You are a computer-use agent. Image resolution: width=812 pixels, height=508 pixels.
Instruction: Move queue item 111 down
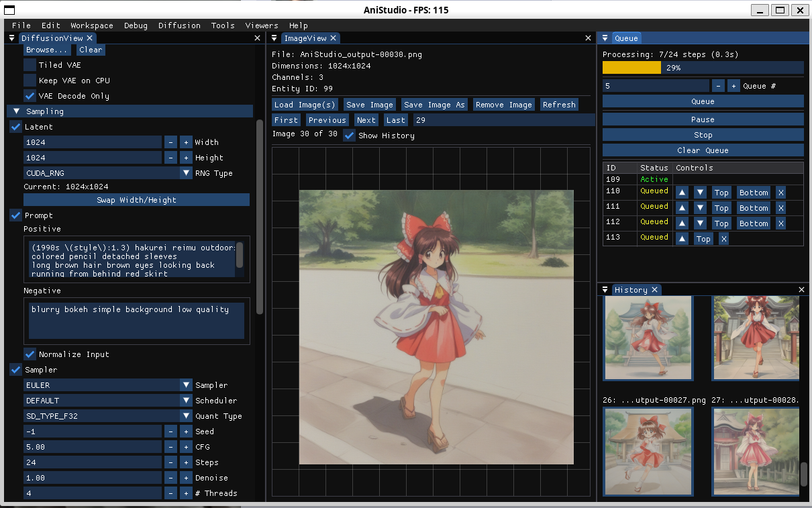coord(700,208)
